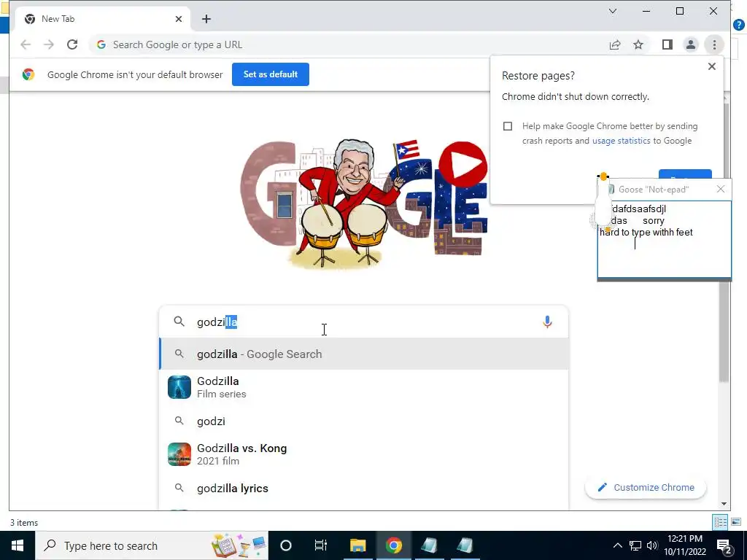Image resolution: width=747 pixels, height=560 pixels.
Task: Show hidden system tray icons
Action: [617, 545]
